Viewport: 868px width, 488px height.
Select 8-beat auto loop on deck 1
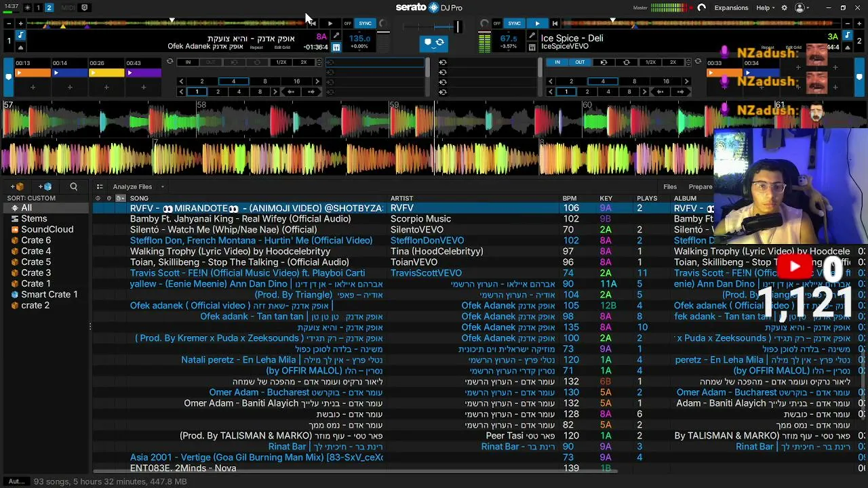[x=264, y=81]
